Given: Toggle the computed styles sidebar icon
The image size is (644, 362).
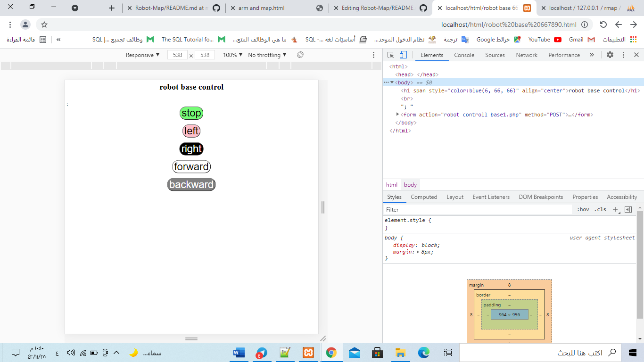Looking at the screenshot, I should coord(628,210).
